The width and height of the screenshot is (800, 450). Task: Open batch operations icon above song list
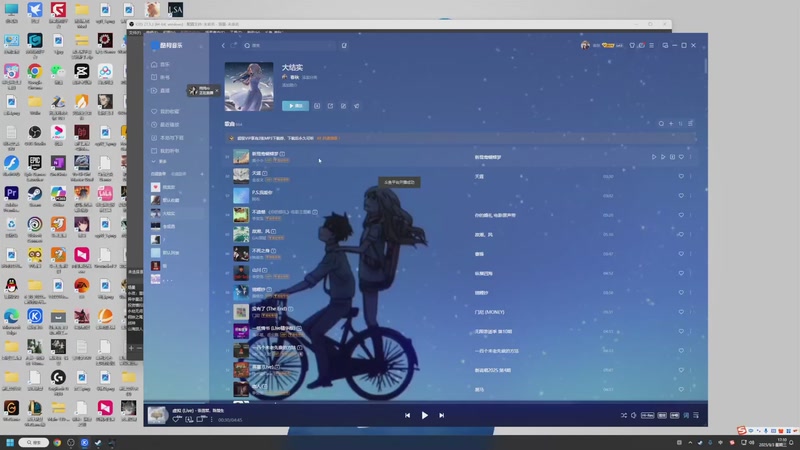pos(690,123)
